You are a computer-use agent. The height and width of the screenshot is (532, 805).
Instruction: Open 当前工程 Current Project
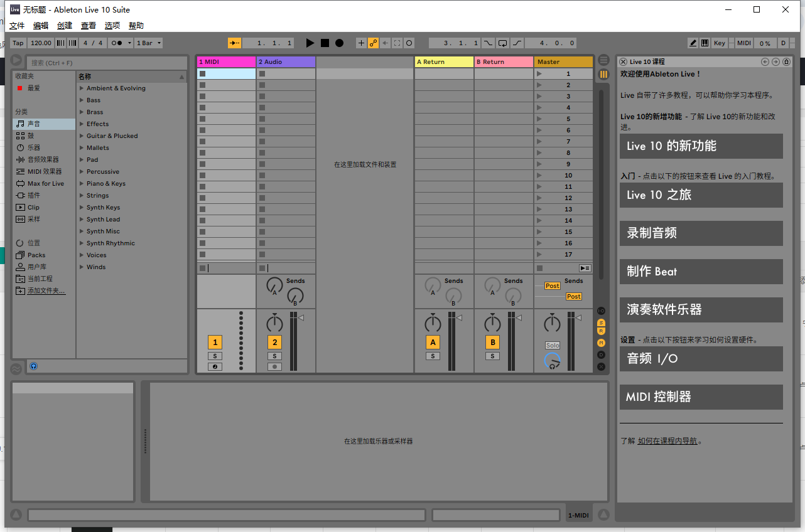pos(44,279)
